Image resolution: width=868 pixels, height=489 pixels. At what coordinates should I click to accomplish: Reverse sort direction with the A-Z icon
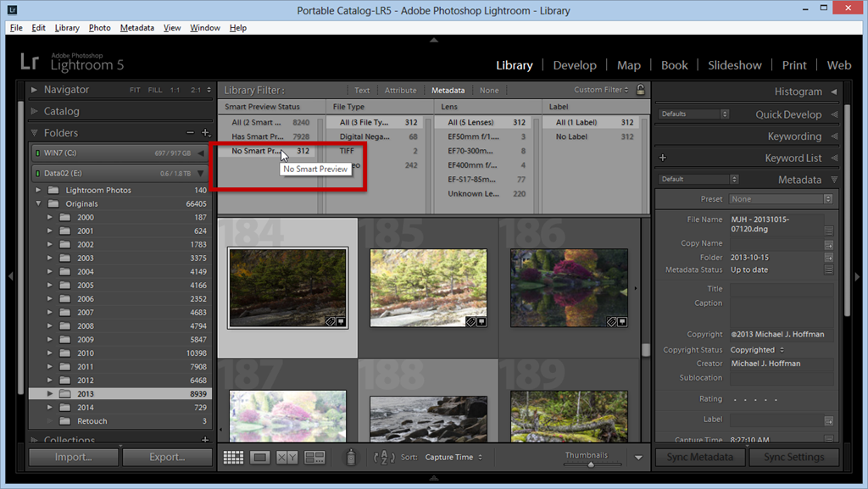click(x=384, y=458)
